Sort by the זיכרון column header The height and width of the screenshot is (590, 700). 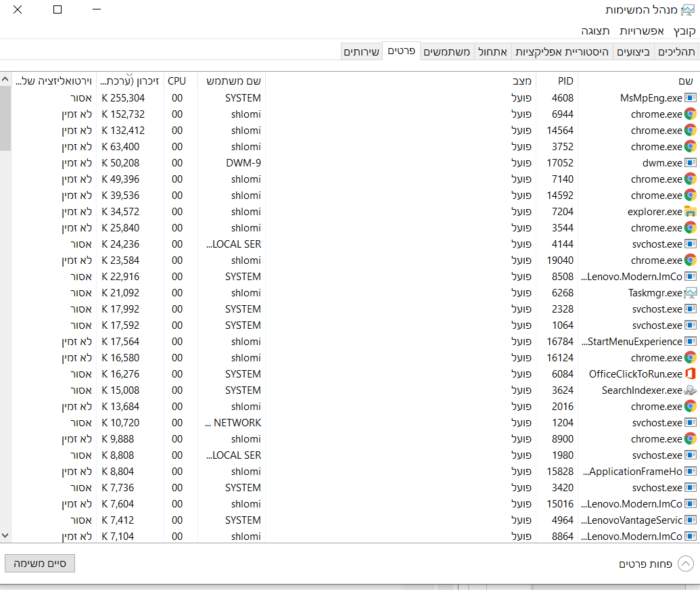(x=130, y=81)
